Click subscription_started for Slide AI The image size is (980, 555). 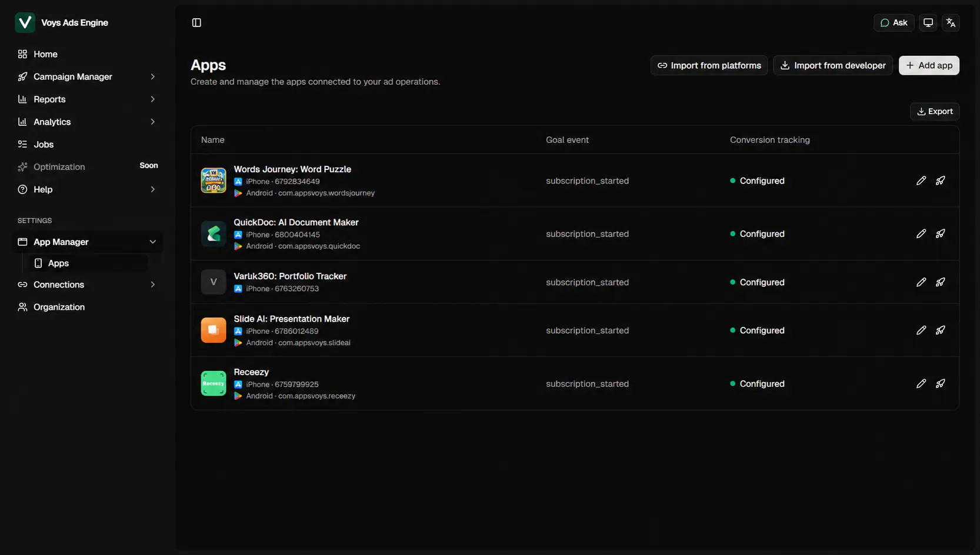coord(587,330)
